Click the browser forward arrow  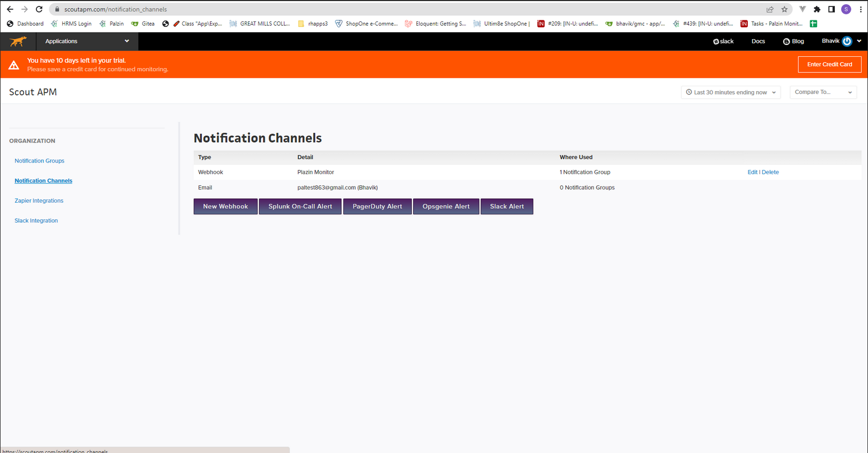25,9
